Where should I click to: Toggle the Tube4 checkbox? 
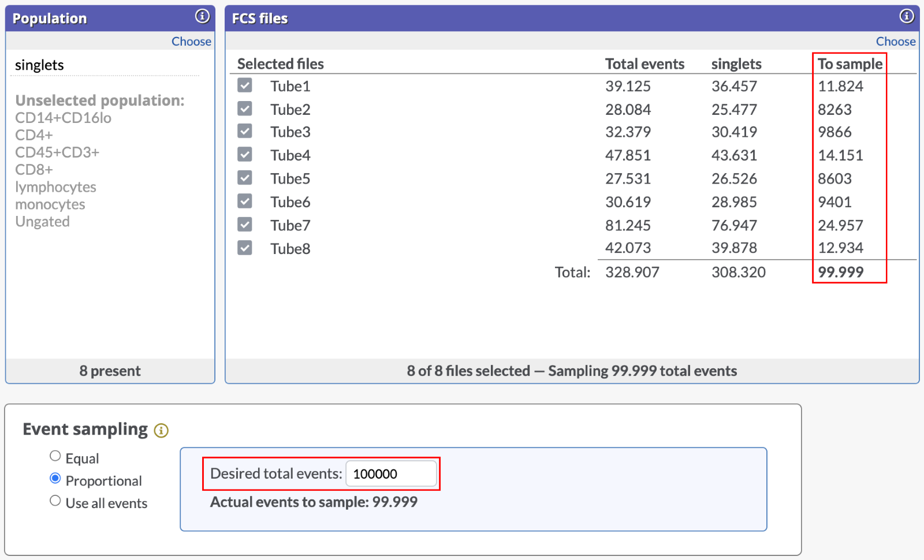pyautogui.click(x=245, y=155)
